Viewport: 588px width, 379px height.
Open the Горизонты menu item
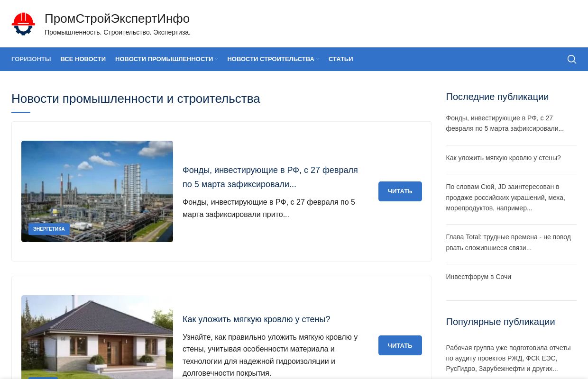31,59
